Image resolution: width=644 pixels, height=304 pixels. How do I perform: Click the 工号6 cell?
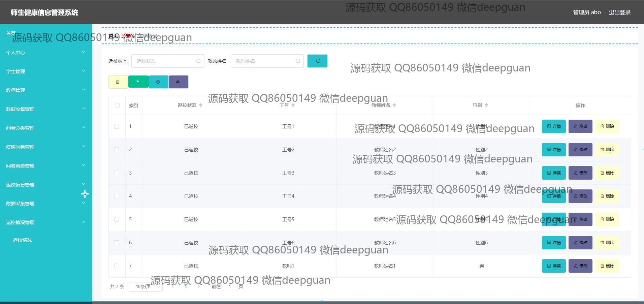[288, 243]
